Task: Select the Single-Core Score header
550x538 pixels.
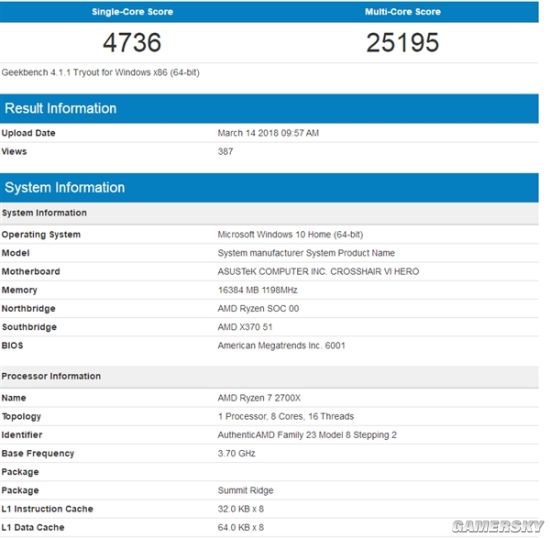Action: coord(132,12)
